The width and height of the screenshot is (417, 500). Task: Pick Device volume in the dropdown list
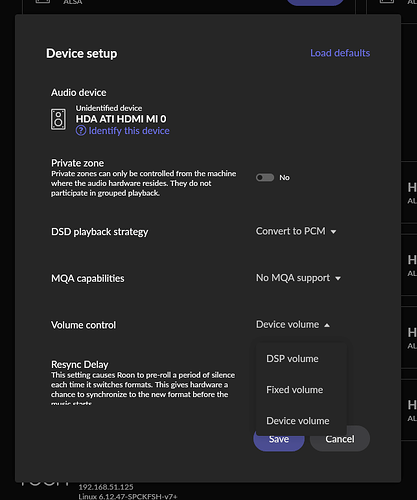click(x=301, y=421)
